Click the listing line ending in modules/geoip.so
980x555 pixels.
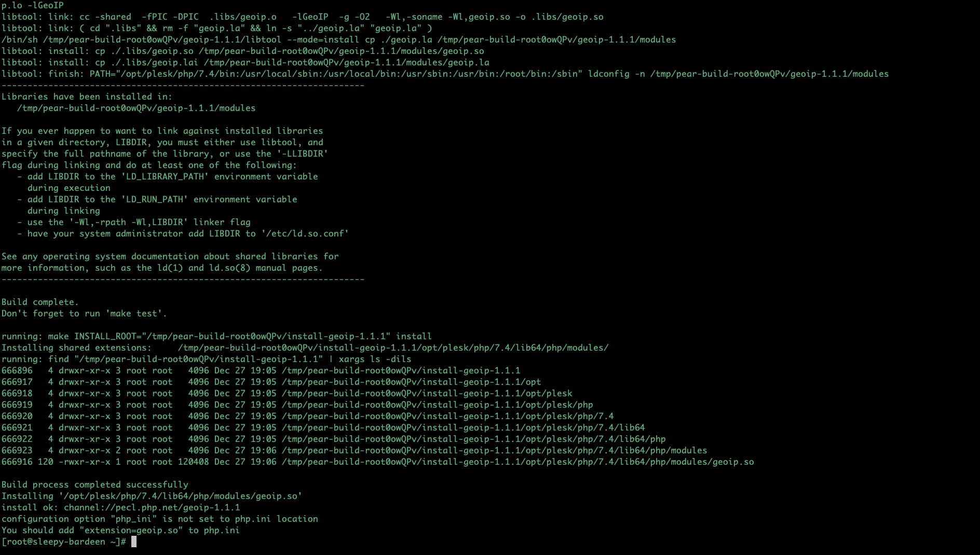pos(377,462)
